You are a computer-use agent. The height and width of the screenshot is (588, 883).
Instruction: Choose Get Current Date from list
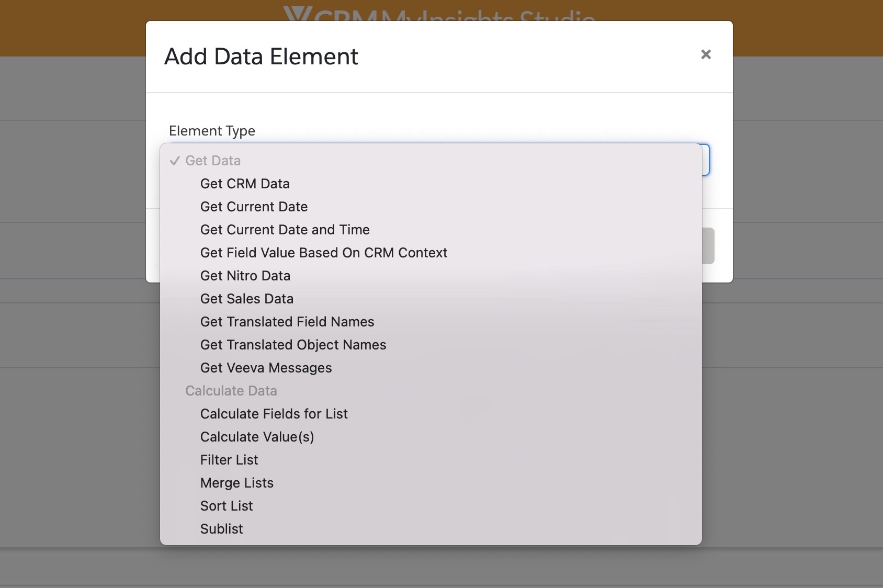tap(254, 207)
